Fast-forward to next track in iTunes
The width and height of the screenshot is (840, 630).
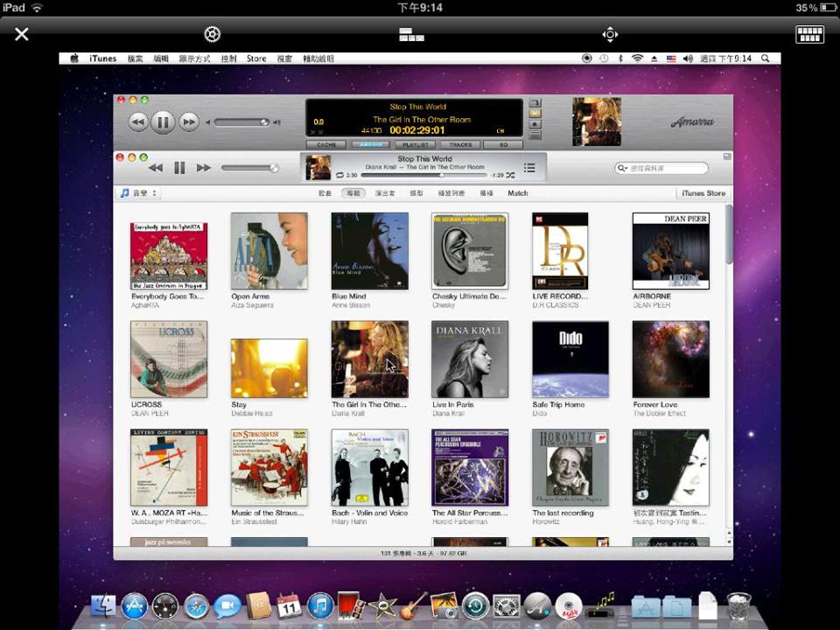click(x=204, y=168)
